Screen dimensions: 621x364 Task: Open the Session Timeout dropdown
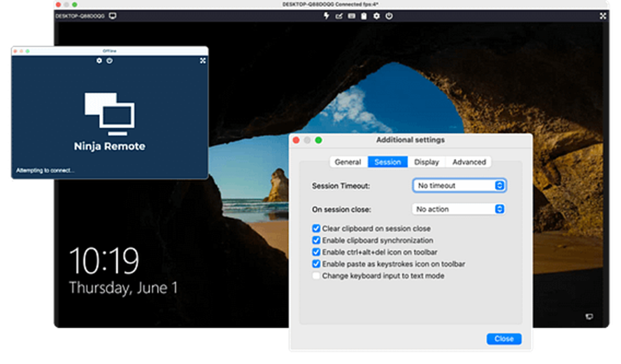pyautogui.click(x=459, y=186)
